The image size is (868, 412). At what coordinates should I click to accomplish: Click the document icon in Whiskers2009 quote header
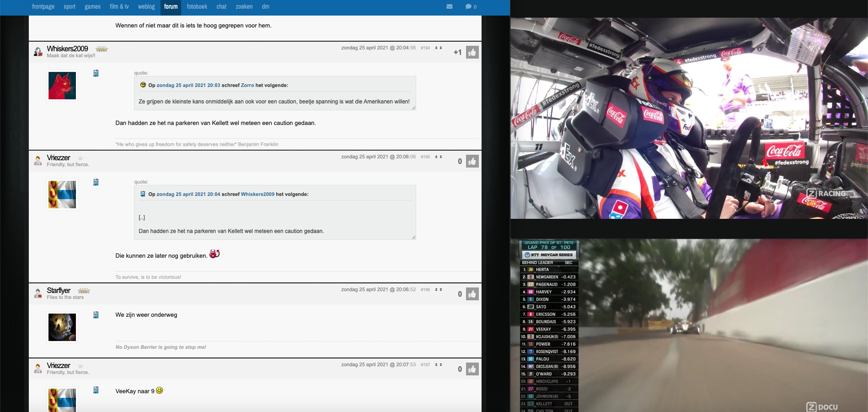143,194
